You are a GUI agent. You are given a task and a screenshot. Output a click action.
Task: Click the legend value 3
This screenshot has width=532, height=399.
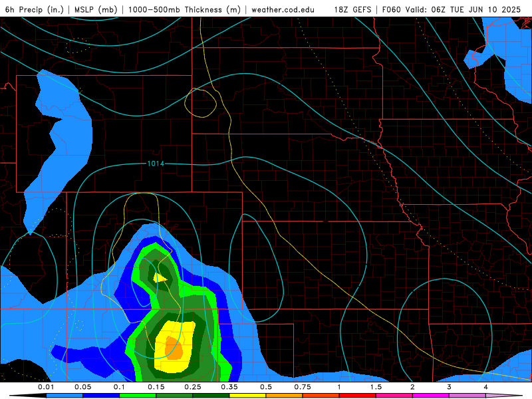(450, 387)
